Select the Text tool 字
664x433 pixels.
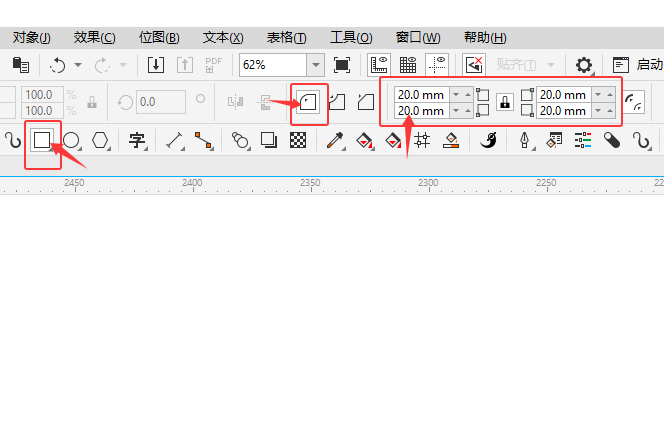tap(137, 140)
